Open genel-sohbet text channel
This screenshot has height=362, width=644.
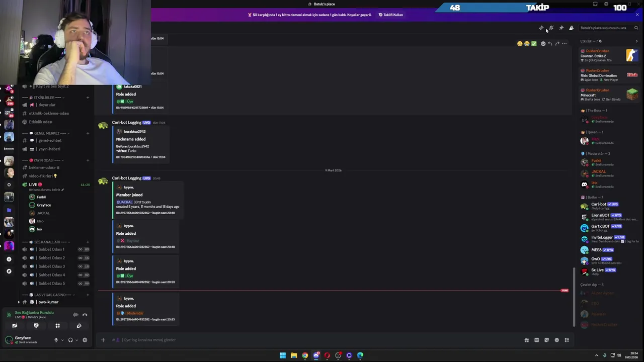tap(55, 140)
